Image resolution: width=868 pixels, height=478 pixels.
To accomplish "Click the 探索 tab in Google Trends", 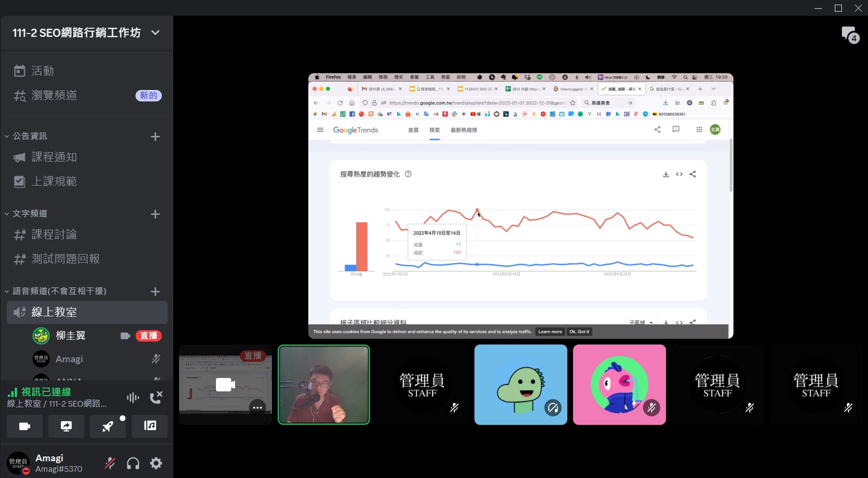I will 435,130.
